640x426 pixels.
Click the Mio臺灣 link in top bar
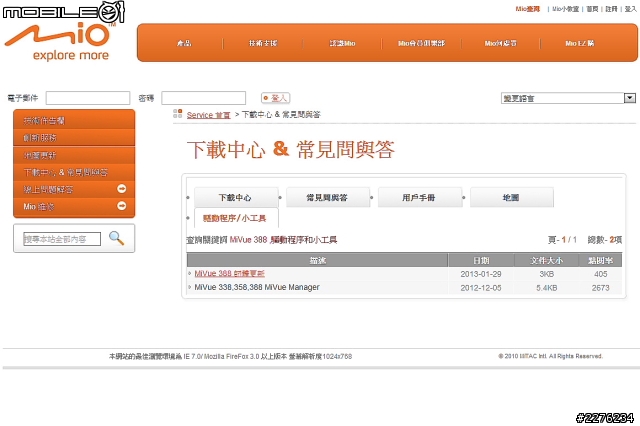coord(527,9)
